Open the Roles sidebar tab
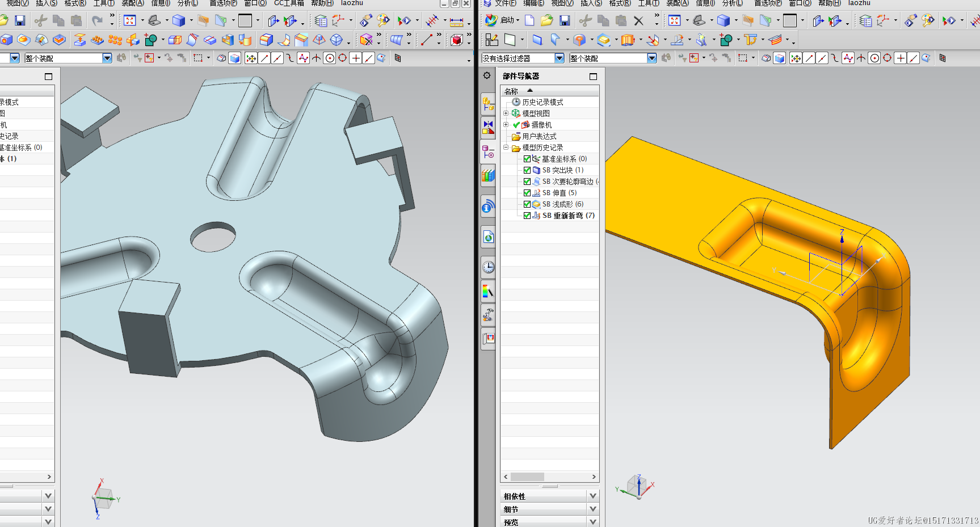 pos(488,339)
